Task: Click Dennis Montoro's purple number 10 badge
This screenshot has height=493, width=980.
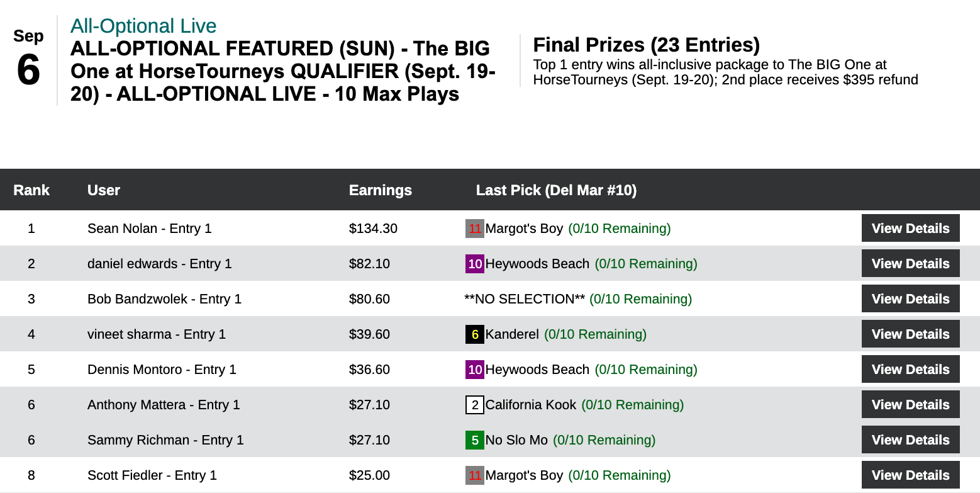Action: click(474, 370)
